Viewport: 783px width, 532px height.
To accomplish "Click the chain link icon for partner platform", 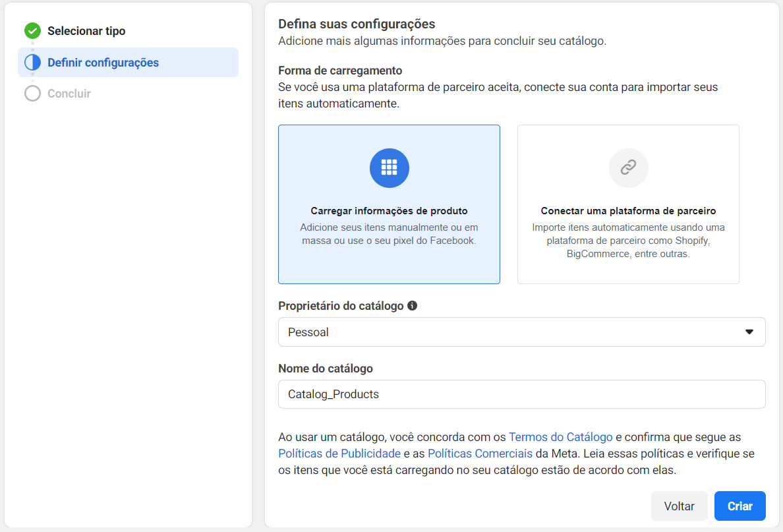I will pyautogui.click(x=628, y=168).
